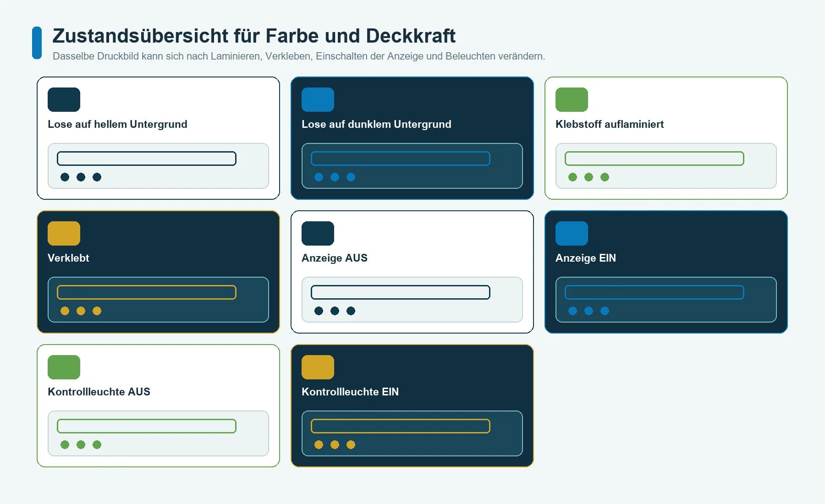Click the middle blue dot in 'Lose auf dunklem Untergrund' card

[335, 177]
